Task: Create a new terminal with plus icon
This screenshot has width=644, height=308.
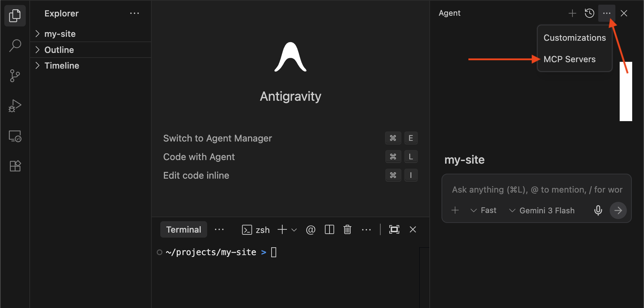Action: click(x=282, y=229)
